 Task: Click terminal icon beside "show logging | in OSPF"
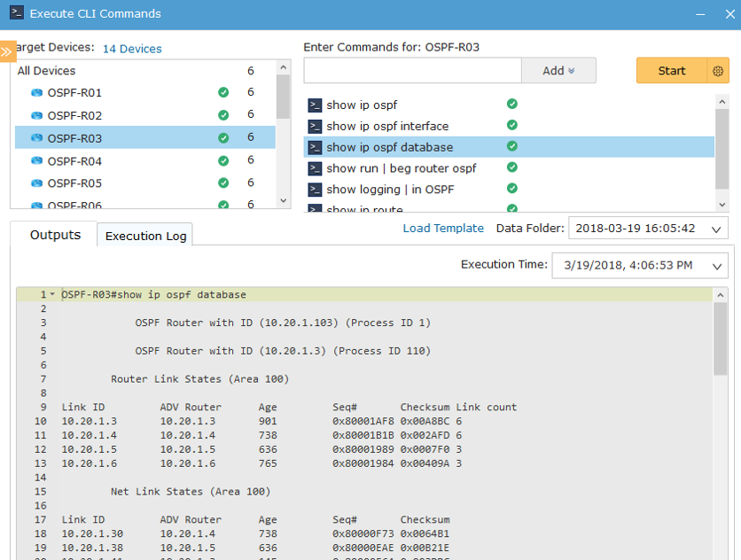point(314,187)
